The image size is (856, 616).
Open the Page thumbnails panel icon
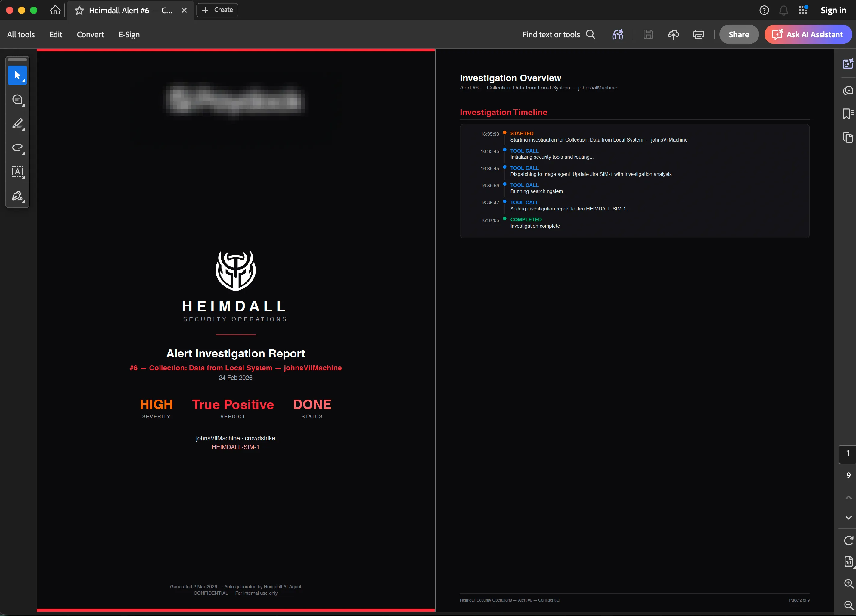(x=848, y=137)
